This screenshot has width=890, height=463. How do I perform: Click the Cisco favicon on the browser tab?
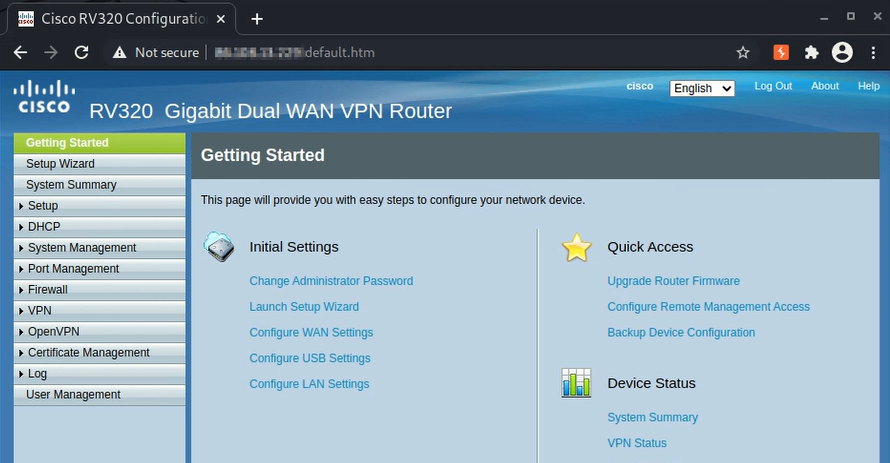[26, 19]
